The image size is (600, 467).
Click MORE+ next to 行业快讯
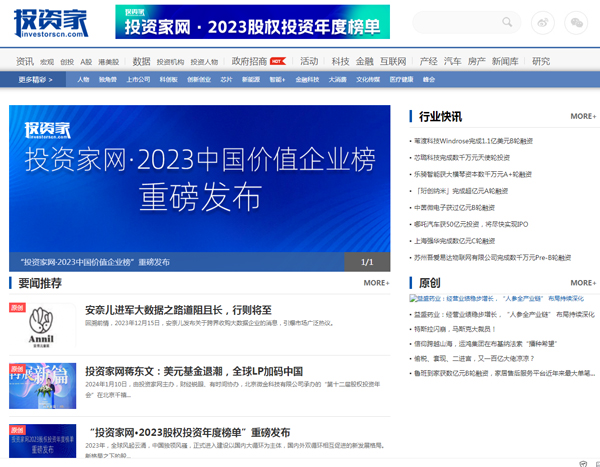coord(583,116)
